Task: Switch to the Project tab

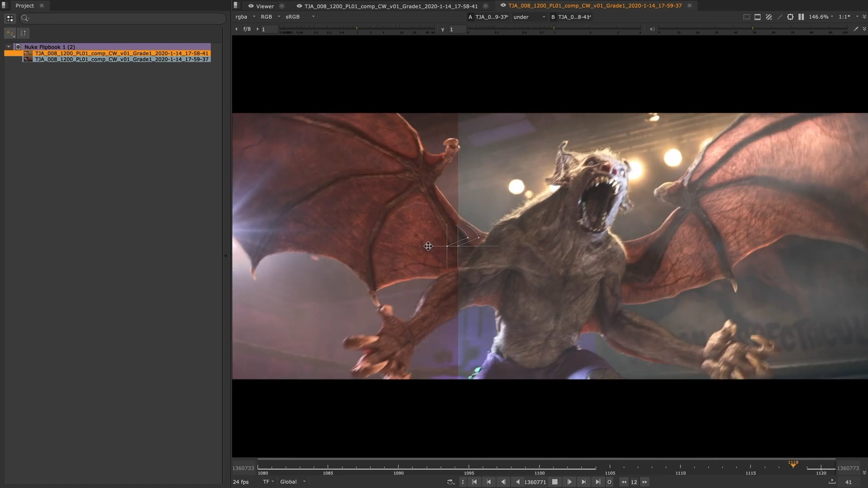Action: 25,6
